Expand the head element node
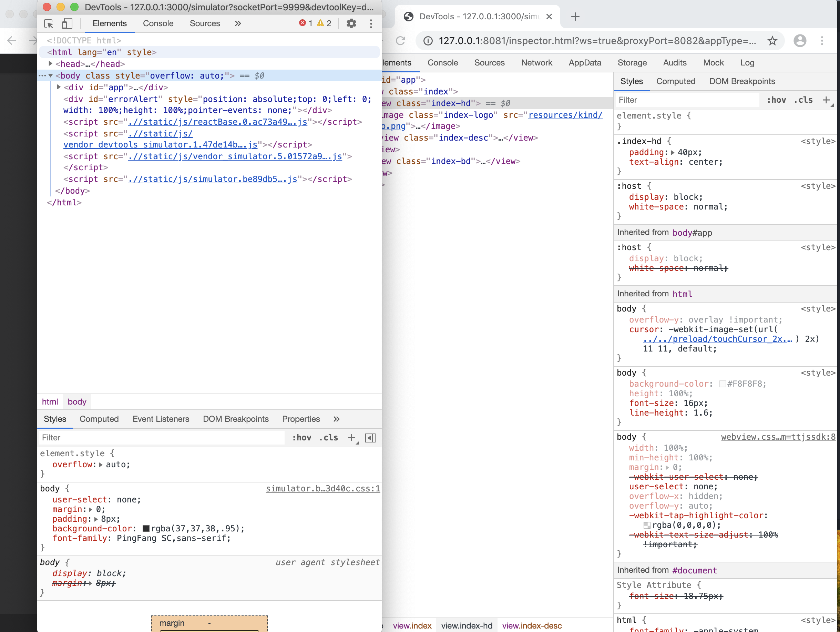Viewport: 840px width, 632px height. [x=51, y=64]
